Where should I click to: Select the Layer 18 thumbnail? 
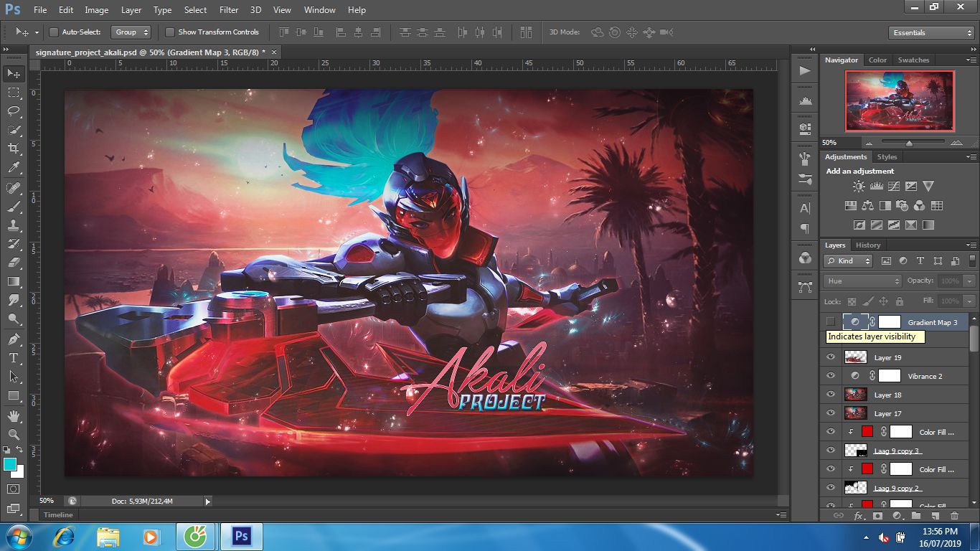pyautogui.click(x=856, y=395)
